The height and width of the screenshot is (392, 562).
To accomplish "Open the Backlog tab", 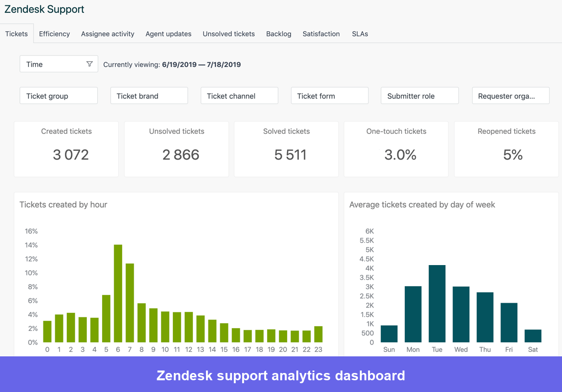I will pos(278,34).
